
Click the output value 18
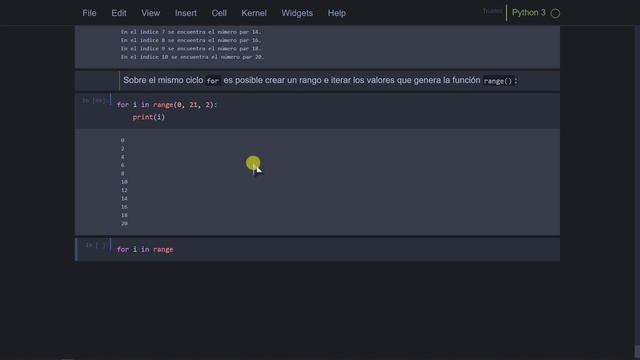point(124,216)
